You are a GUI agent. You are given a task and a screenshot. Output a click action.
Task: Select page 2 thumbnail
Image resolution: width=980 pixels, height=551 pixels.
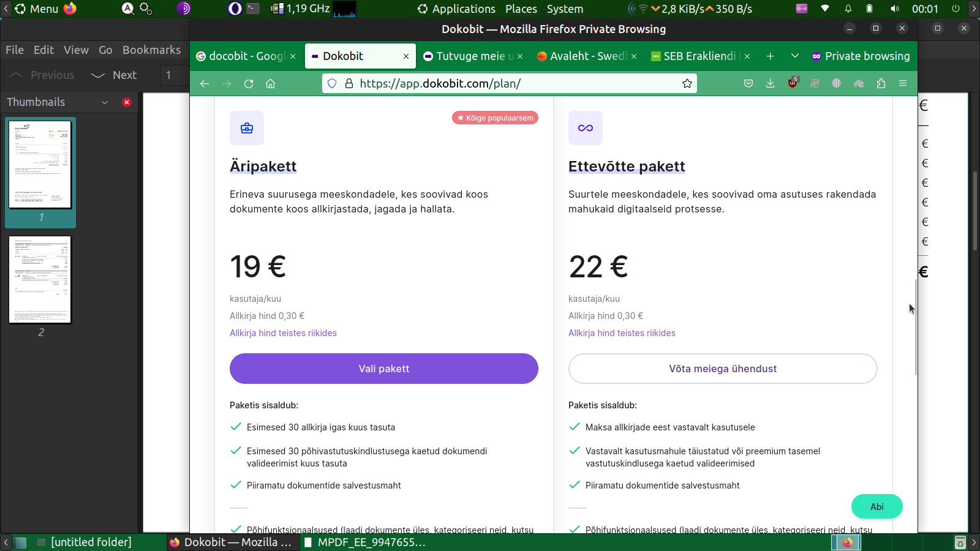tap(40, 280)
